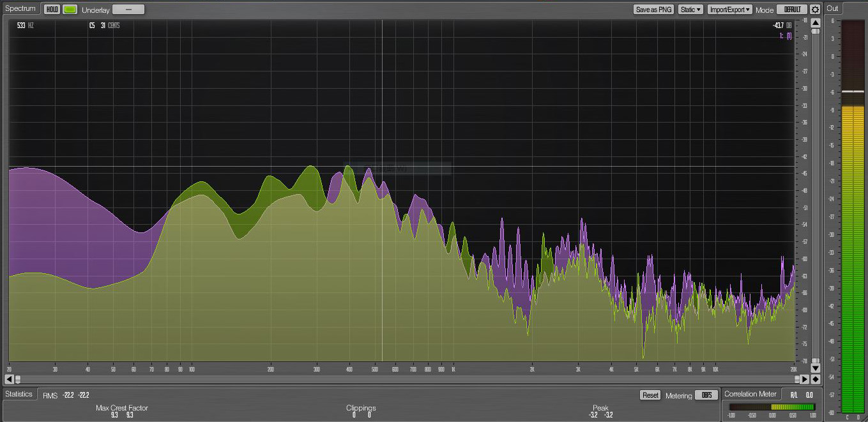Click the horizontal frequency scrollbar track
Image resolution: width=868 pixels, height=422 pixels.
409,379
